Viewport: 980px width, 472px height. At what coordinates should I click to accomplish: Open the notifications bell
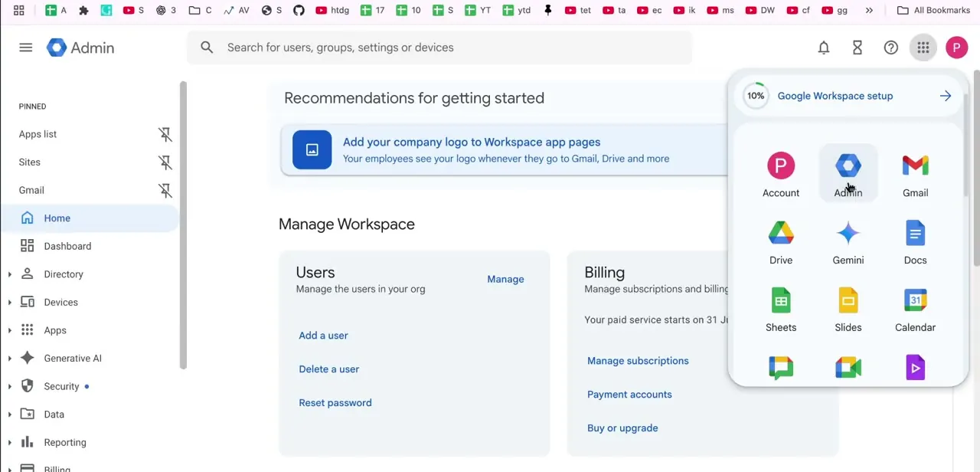coord(824,48)
